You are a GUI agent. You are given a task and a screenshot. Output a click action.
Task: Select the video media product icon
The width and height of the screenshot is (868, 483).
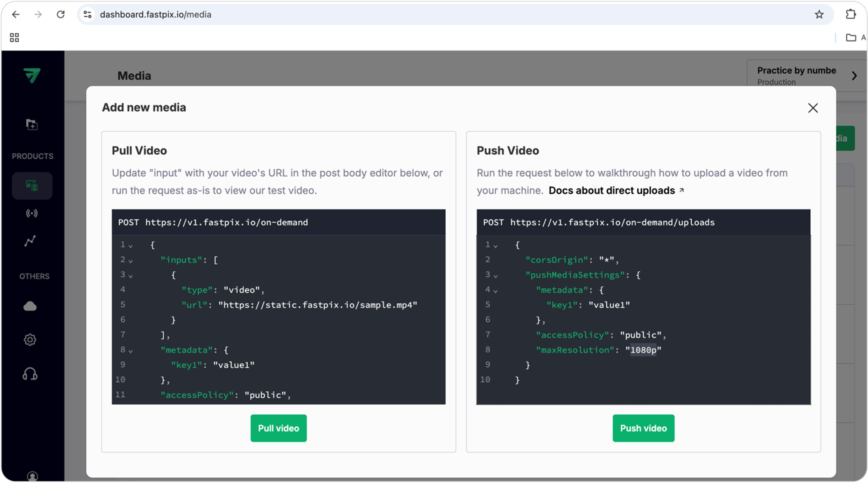(32, 186)
